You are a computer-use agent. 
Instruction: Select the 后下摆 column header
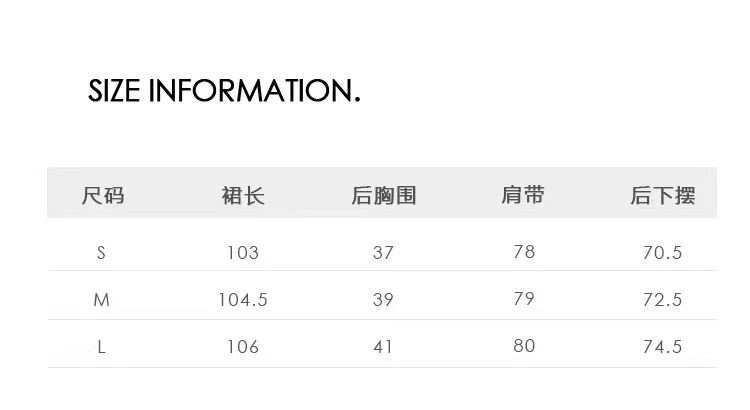point(662,195)
